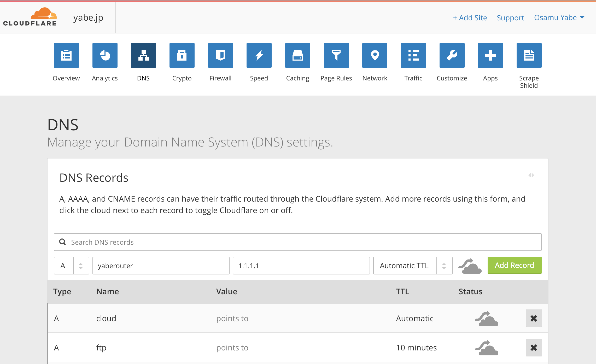Screen dimensions: 596x364
Task: Click the IP address field with 1.1.1.1
Action: (301, 266)
